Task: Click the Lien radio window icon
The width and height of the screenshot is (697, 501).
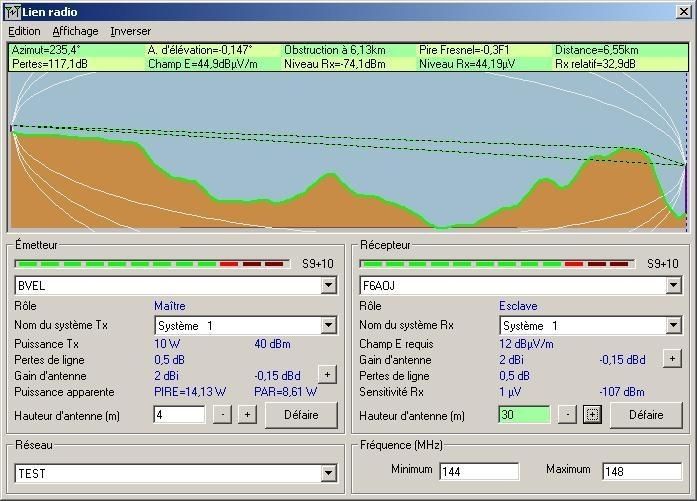Action: 12,12
